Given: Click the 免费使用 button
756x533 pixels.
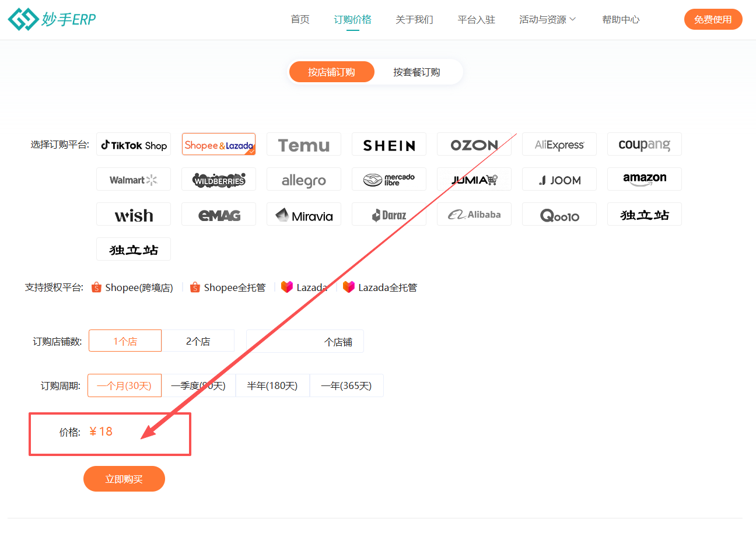Looking at the screenshot, I should point(713,19).
